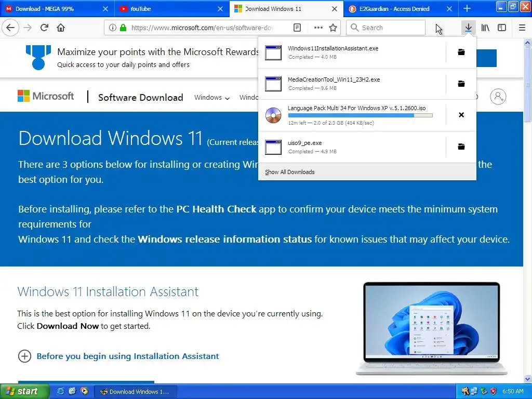The image size is (532, 399).
Task: Open Microsoft account sign-in avatar
Action: pos(498,97)
